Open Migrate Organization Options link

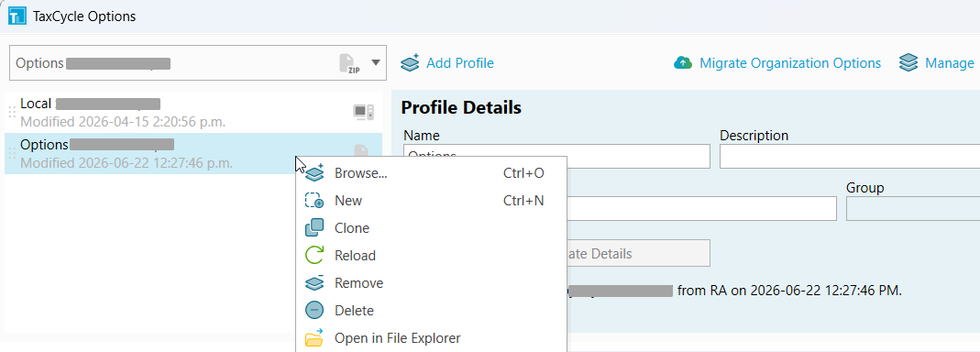(790, 63)
